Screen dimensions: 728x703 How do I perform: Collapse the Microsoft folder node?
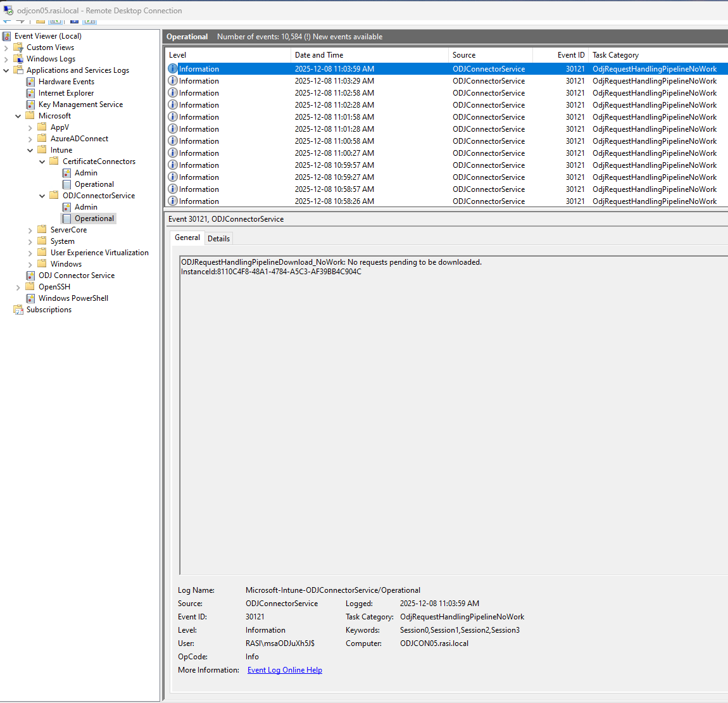(x=18, y=116)
